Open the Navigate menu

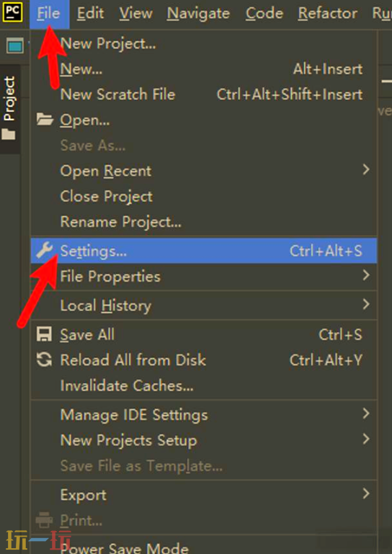tap(198, 14)
